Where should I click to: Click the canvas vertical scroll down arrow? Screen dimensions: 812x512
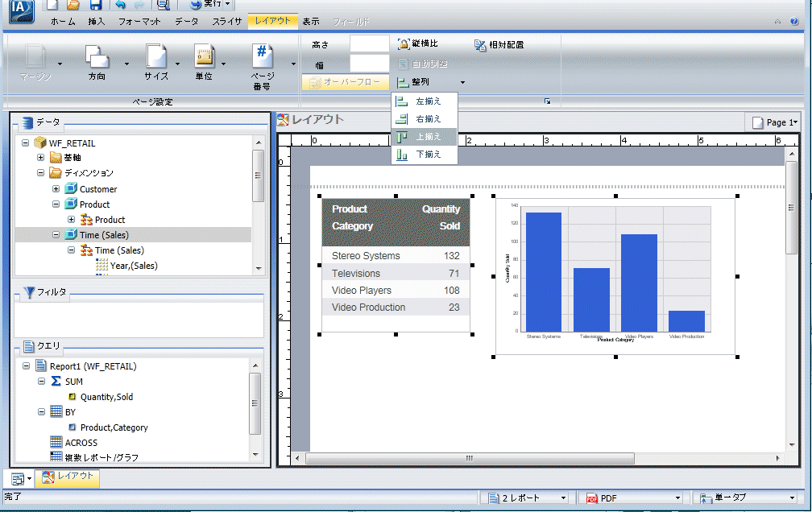791,444
